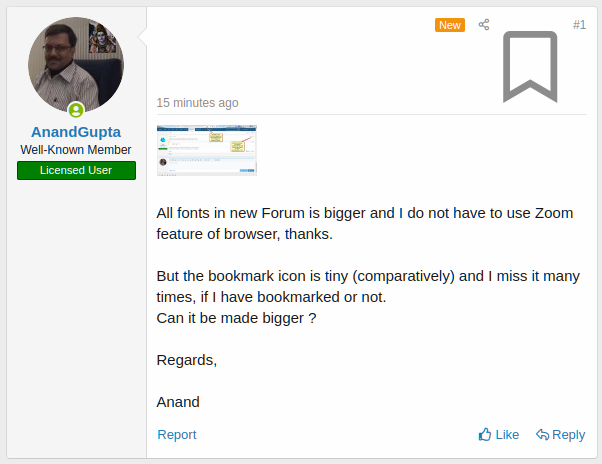This screenshot has width=602, height=464.
Task: Click the Report link
Action: pyautogui.click(x=177, y=434)
